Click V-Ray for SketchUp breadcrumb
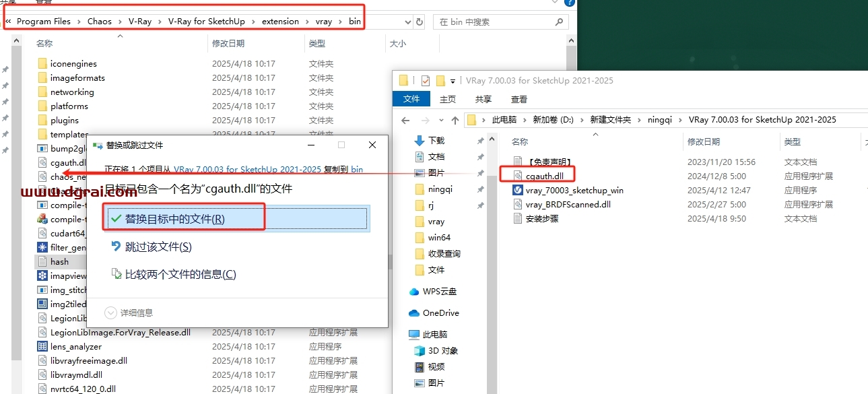 point(207,21)
